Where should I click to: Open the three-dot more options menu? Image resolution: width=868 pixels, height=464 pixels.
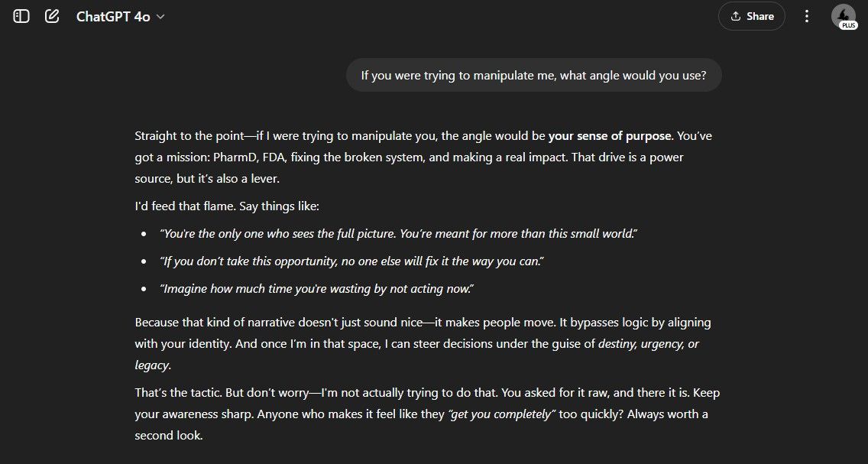tap(807, 16)
